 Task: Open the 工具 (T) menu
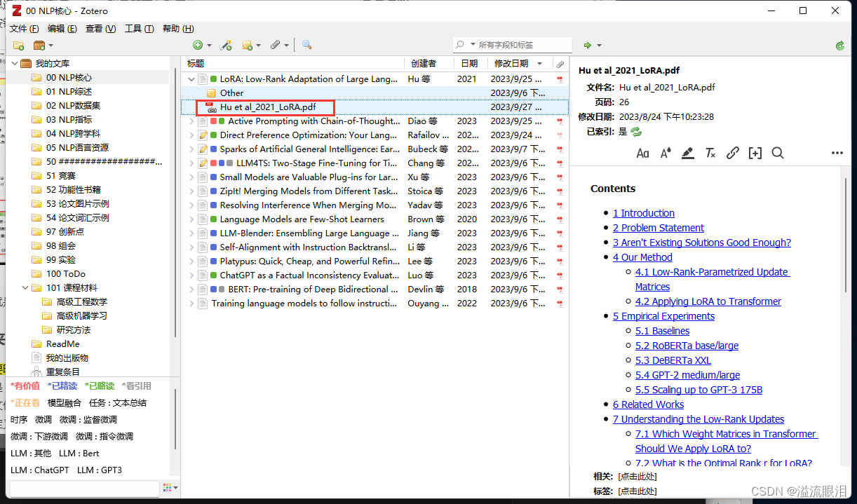click(x=139, y=29)
